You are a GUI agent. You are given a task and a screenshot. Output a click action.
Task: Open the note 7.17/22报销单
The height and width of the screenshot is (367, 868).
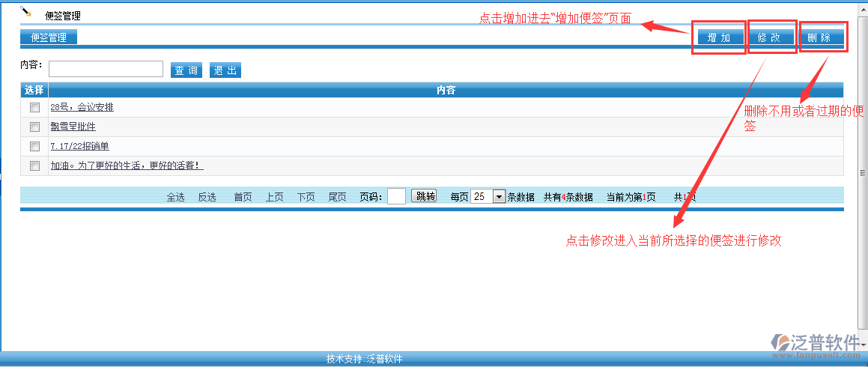(x=79, y=146)
